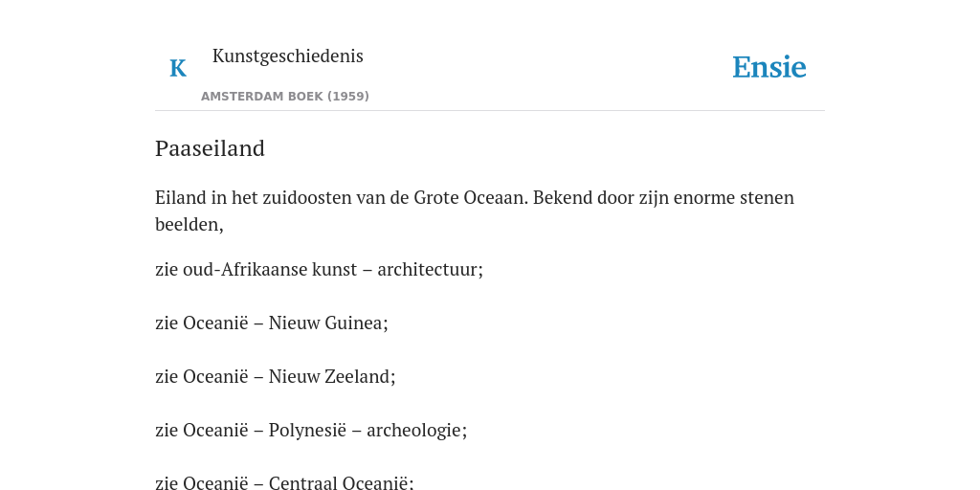Open the 'Nieuw Zeeland;' reference
Viewport: 980px width, 490px height.
(332, 377)
